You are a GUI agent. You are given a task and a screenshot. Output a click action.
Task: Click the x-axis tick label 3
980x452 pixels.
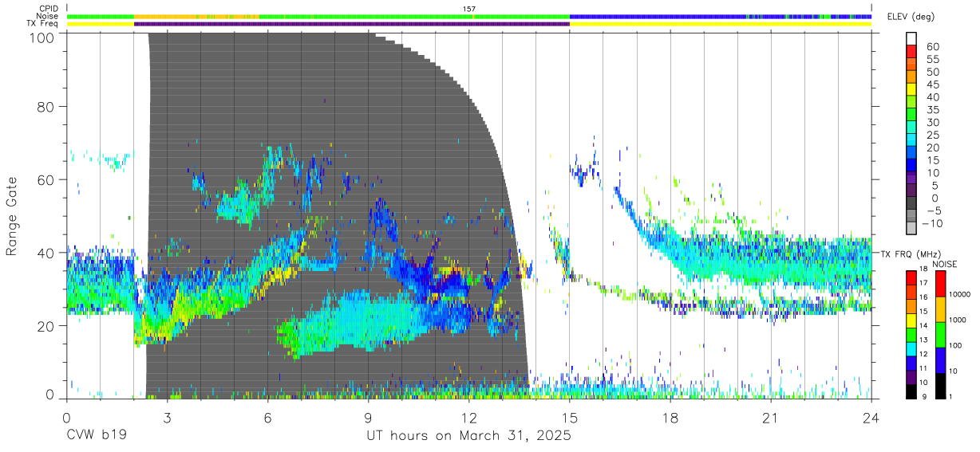click(167, 419)
